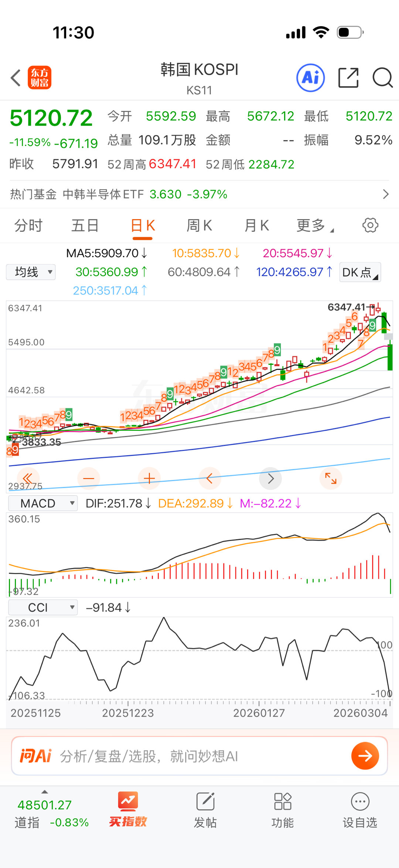399x868 pixels.
Task: Tap the 今开 5592.59 value
Action: pos(171,116)
